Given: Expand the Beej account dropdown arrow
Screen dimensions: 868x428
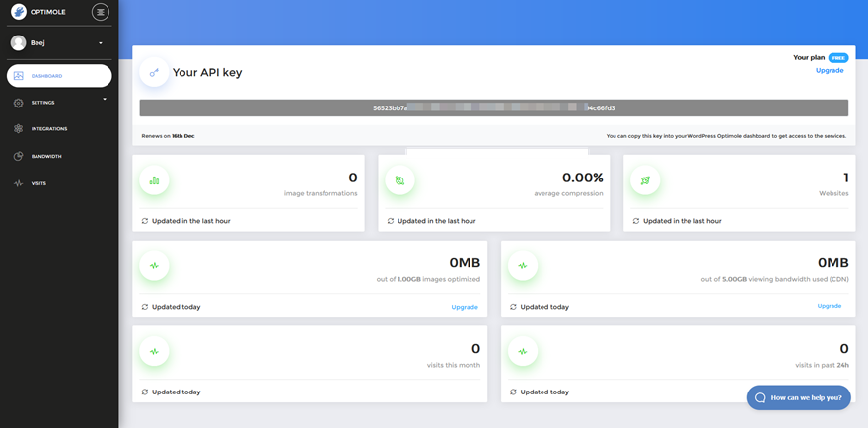Looking at the screenshot, I should tap(101, 43).
